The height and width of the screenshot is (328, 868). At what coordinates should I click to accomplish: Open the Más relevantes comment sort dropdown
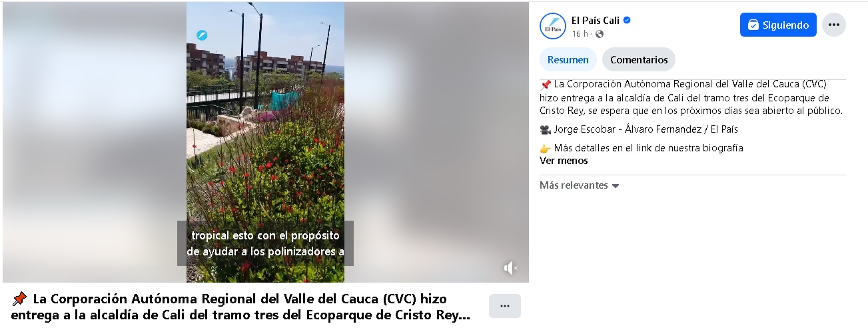(580, 185)
